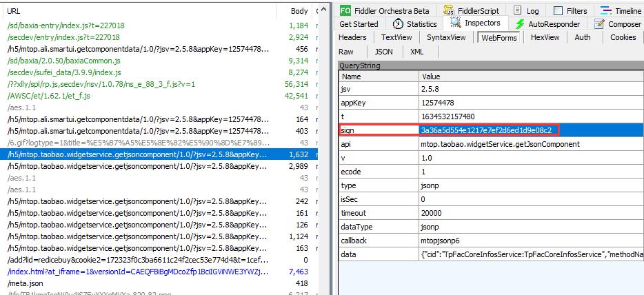644x295 pixels.
Task: Click the Log document icon
Action: (x=518, y=10)
